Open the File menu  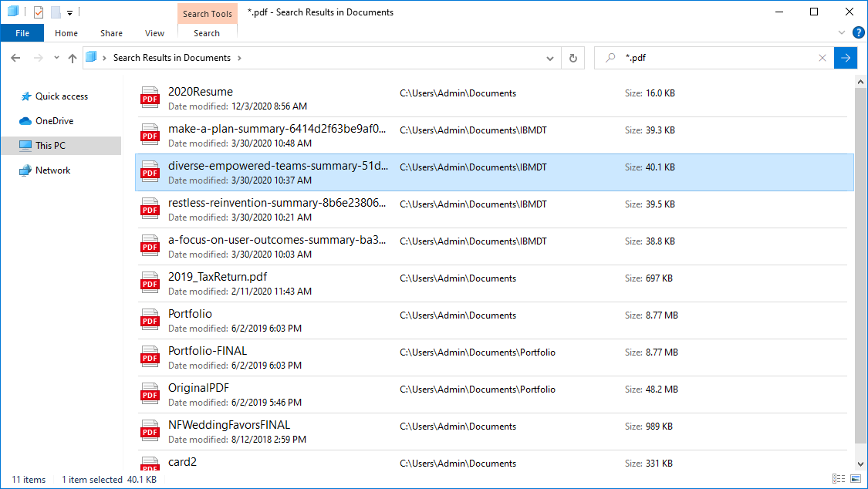pos(22,33)
